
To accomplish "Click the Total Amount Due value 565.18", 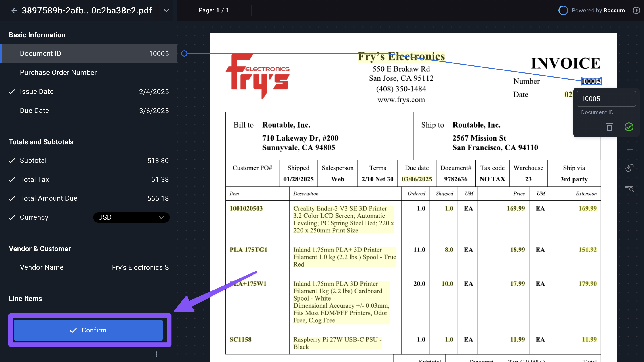I will click(x=158, y=198).
